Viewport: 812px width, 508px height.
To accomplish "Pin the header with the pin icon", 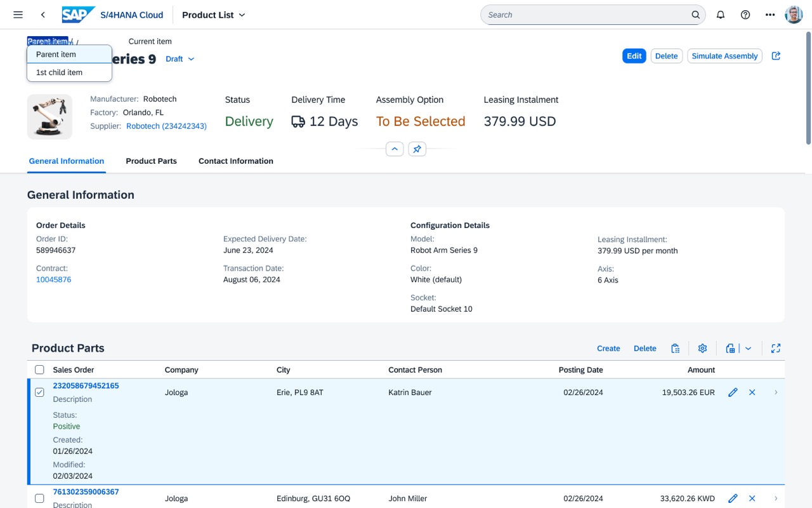I will [x=417, y=149].
